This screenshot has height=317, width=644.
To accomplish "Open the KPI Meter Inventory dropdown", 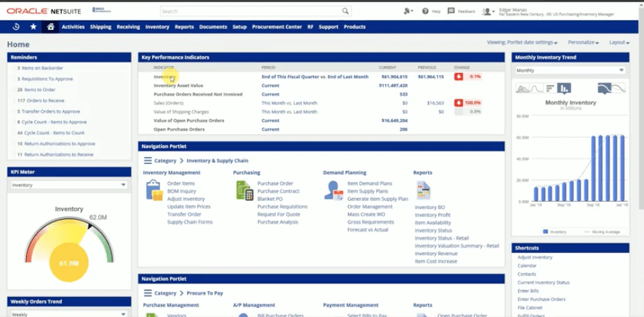I will pyautogui.click(x=69, y=185).
